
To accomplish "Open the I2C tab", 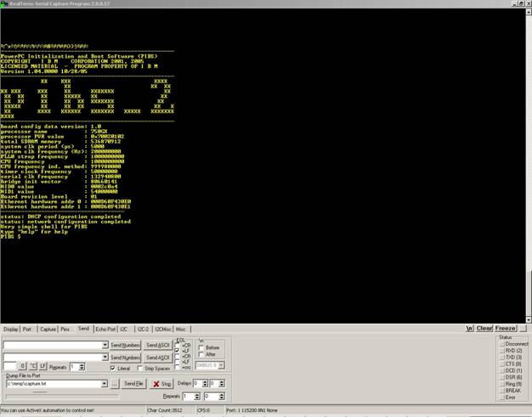I will [x=124, y=330].
